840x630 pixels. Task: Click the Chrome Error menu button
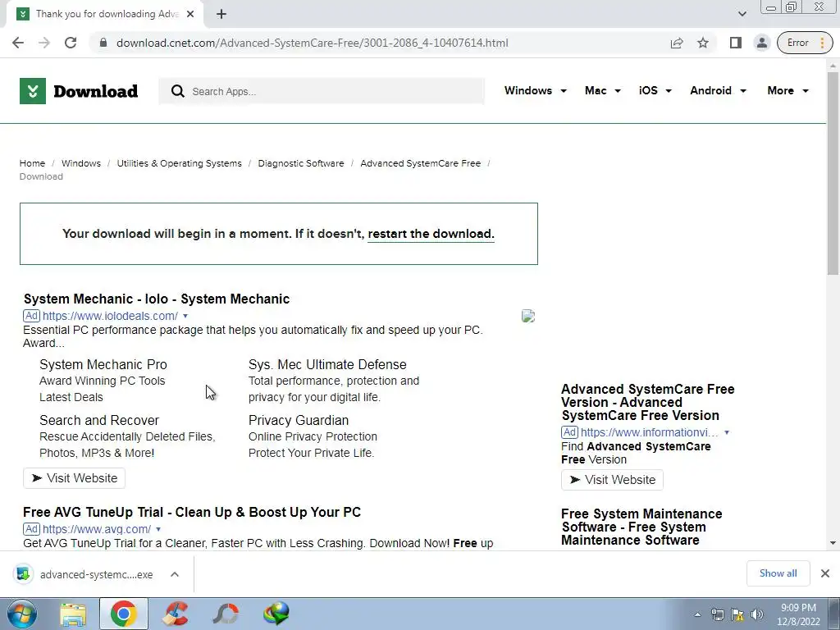806,43
